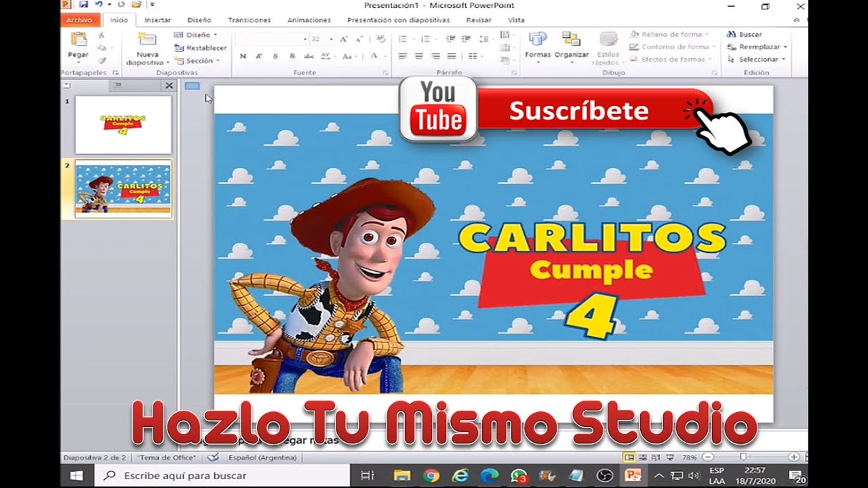This screenshot has width=868, height=488.
Task: Open Organizar arrange menu
Action: pos(572,46)
